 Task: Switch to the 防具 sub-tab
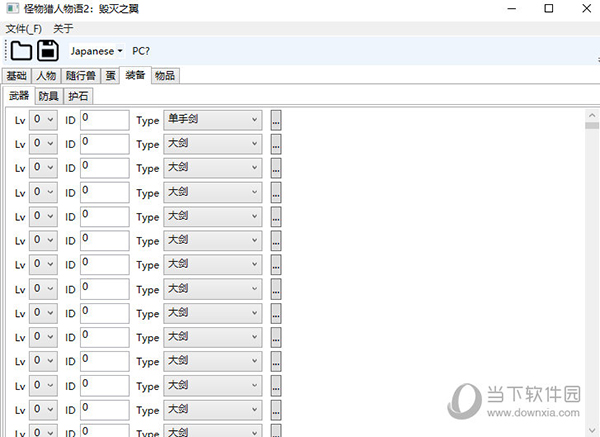point(49,96)
